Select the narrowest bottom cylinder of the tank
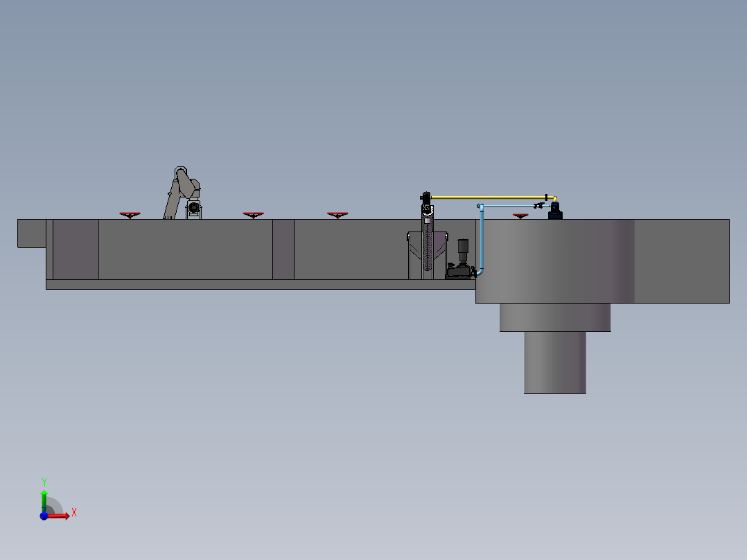The width and height of the screenshot is (747, 560). [555, 362]
